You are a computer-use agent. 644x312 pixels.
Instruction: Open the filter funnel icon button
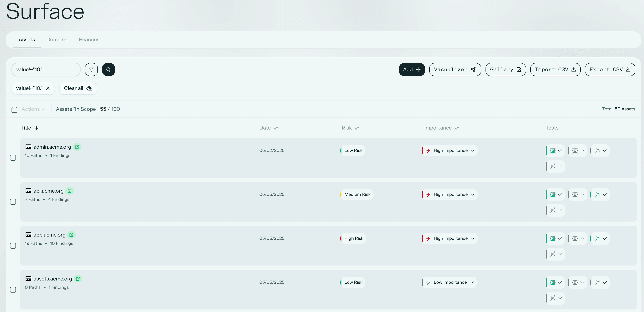[x=91, y=70]
